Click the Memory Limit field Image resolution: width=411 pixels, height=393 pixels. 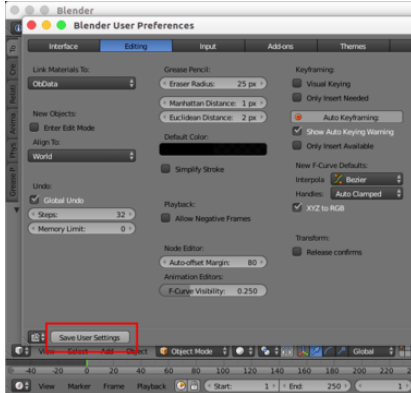click(x=82, y=229)
